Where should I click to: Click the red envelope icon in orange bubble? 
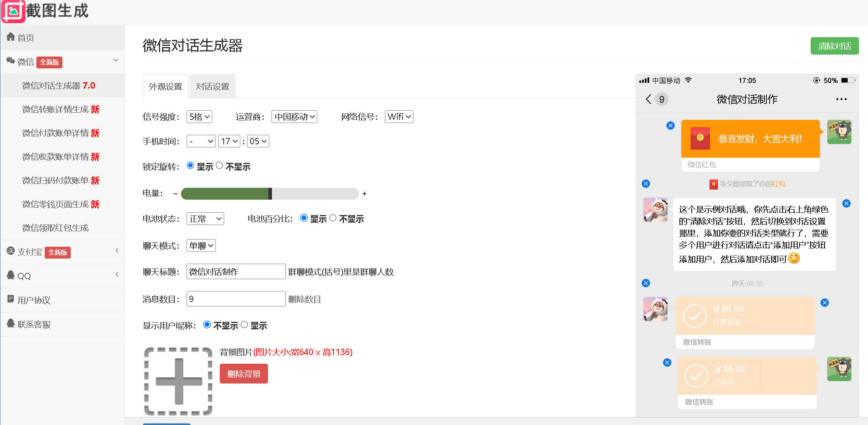coord(700,138)
